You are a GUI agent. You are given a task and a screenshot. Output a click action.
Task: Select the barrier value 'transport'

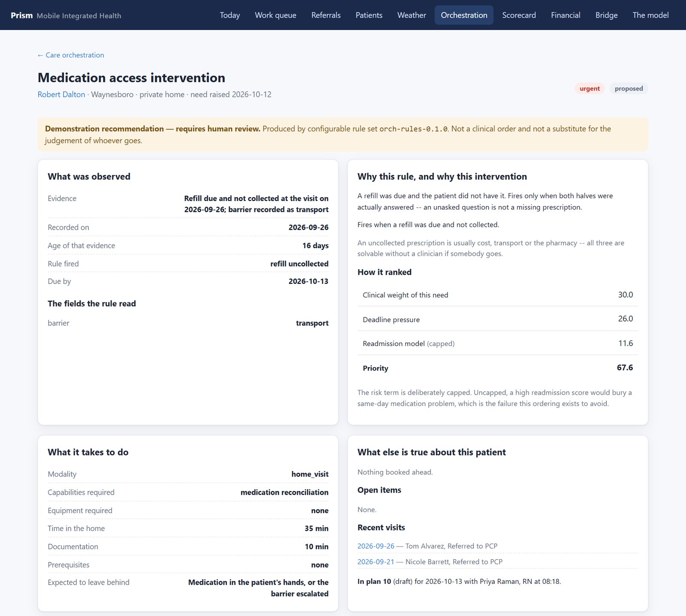click(312, 323)
